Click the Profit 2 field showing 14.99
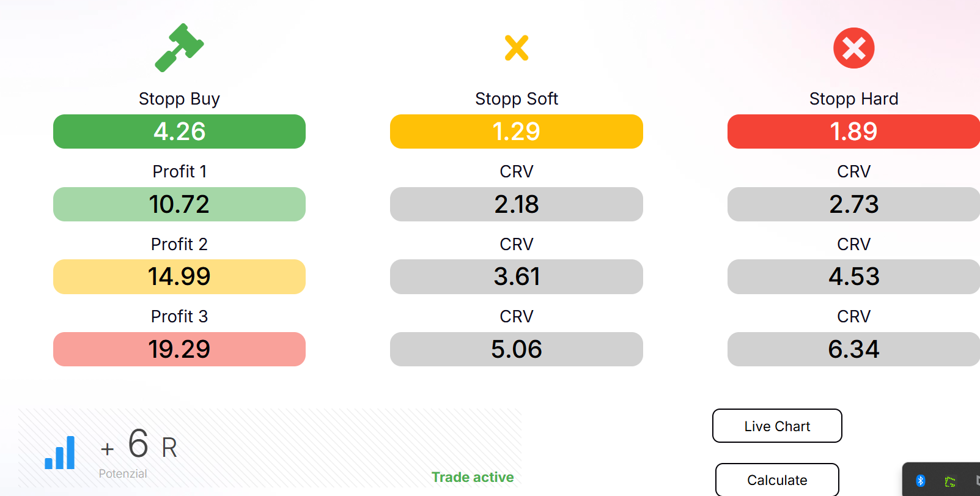The width and height of the screenshot is (980, 496). [179, 276]
